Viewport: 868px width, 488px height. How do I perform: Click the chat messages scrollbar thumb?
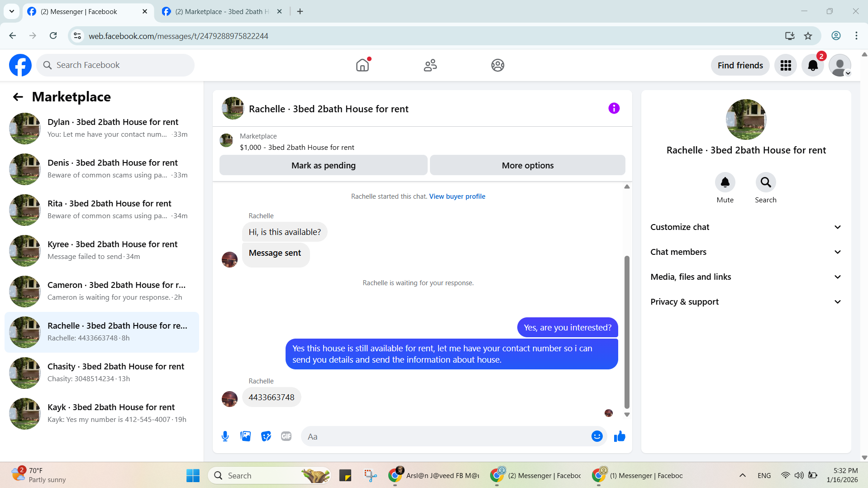[627, 332]
